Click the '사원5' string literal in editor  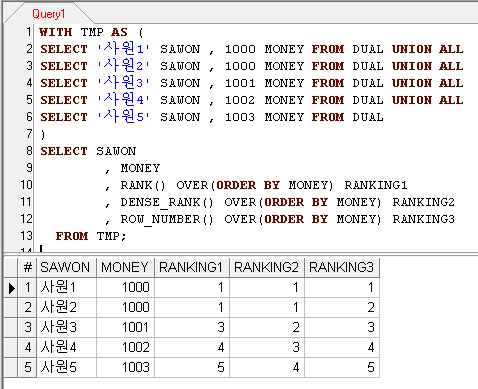click(x=123, y=117)
